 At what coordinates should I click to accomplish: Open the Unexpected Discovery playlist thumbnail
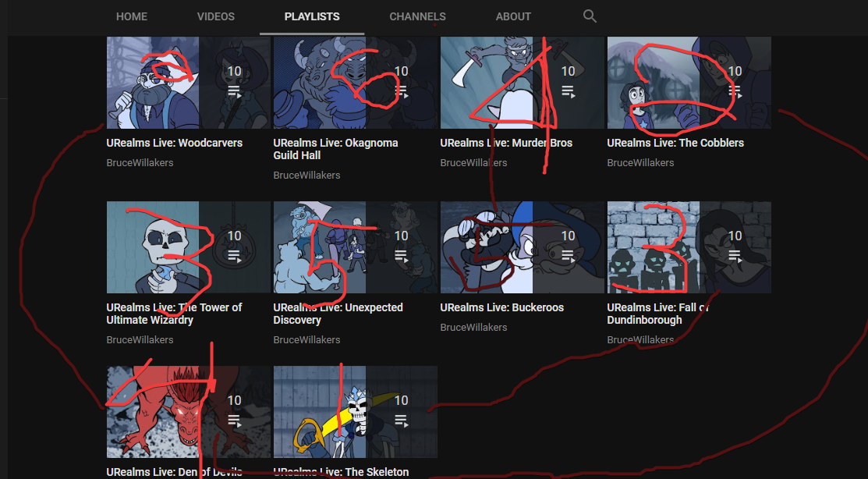tap(356, 247)
